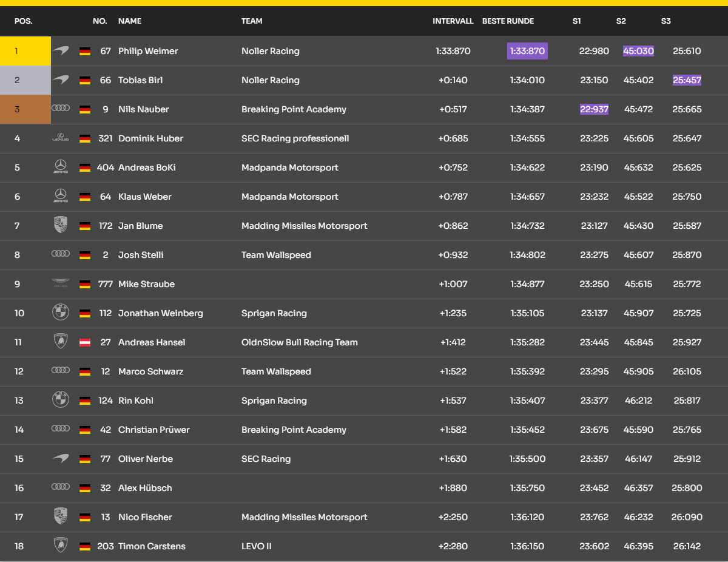Select the S1 column header
This screenshot has width=728, height=562.
click(x=576, y=21)
